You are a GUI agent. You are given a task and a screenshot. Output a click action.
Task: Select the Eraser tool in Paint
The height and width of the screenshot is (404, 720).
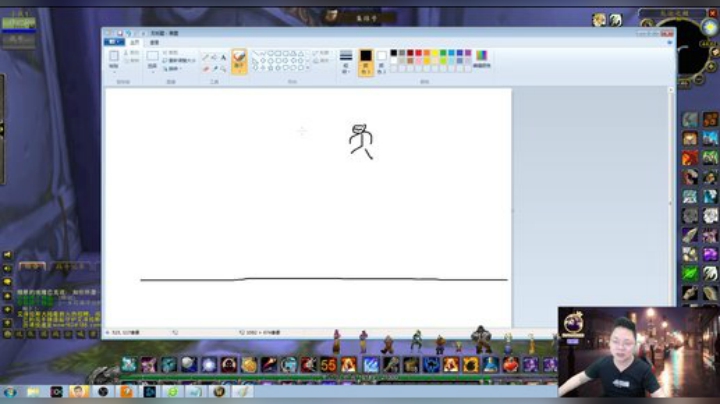click(x=206, y=68)
